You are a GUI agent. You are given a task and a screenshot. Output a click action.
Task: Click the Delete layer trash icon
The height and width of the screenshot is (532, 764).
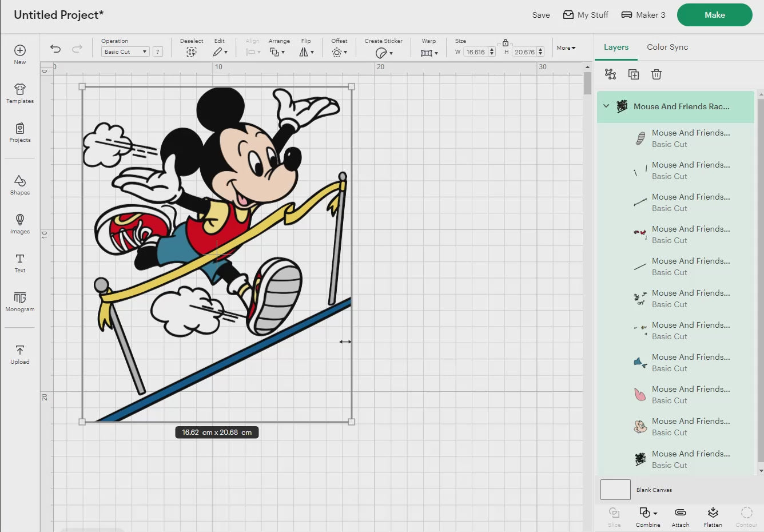tap(656, 74)
